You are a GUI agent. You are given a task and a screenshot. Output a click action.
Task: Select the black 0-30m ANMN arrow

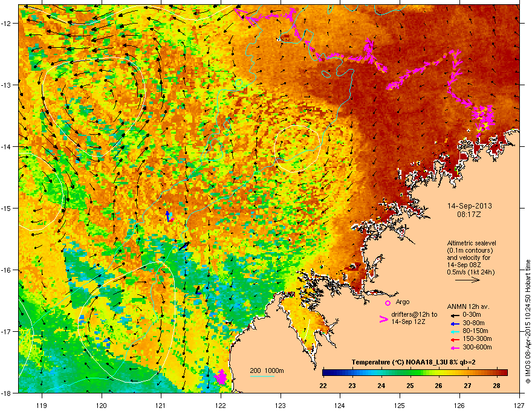click(455, 315)
